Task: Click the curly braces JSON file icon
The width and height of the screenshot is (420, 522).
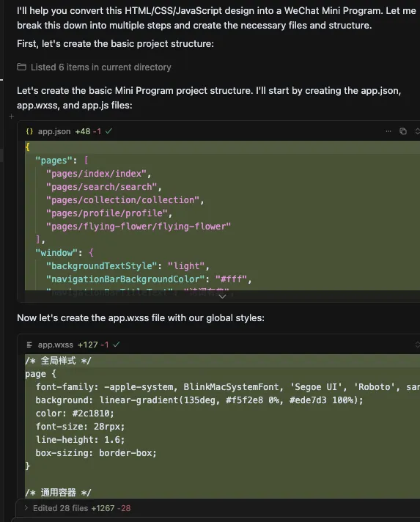Action: [x=29, y=131]
